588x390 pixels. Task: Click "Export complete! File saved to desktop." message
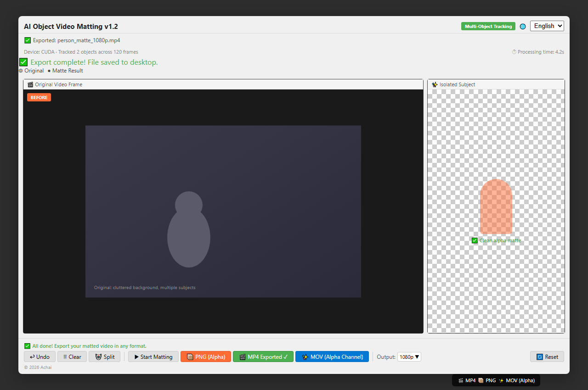coord(94,62)
